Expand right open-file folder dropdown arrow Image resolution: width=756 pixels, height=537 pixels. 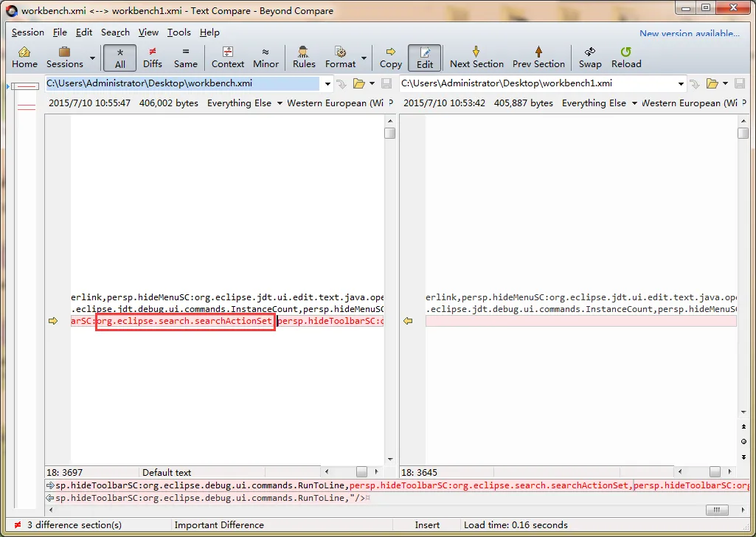pos(725,84)
